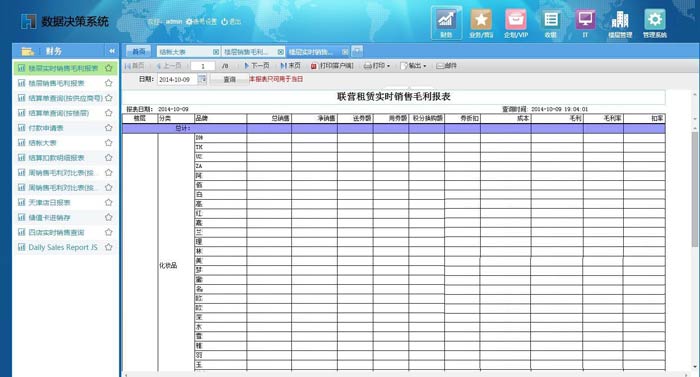This screenshot has width=700, height=377.
Task: Favorite the 天津店日报表 star
Action: point(108,202)
